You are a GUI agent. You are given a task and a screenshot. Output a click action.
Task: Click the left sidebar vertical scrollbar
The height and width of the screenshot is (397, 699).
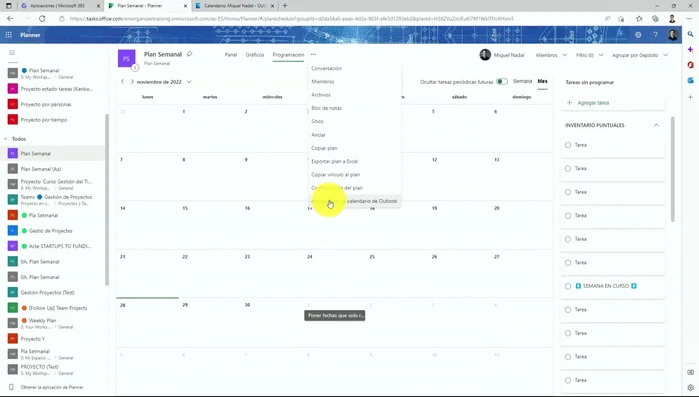coord(107,200)
